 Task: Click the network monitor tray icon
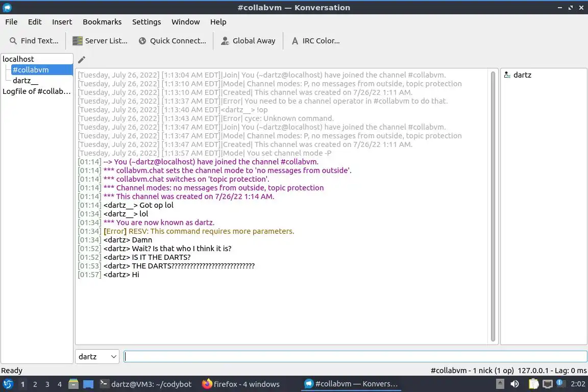click(x=548, y=384)
